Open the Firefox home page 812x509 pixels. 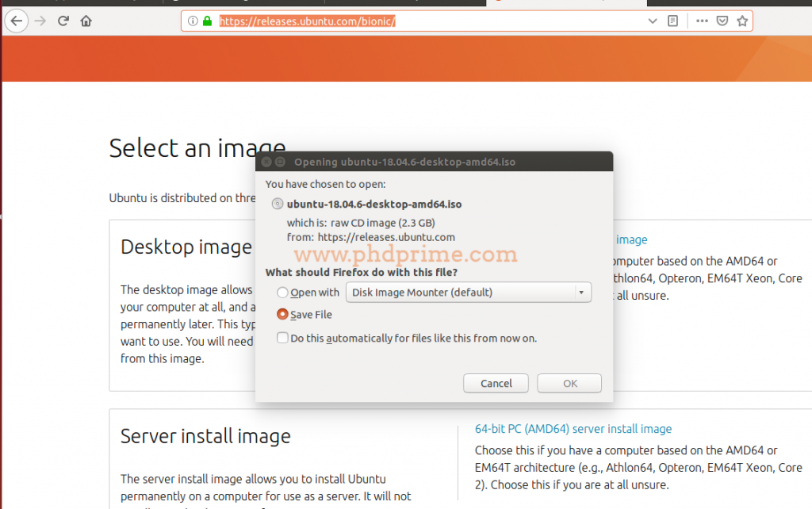tap(86, 21)
